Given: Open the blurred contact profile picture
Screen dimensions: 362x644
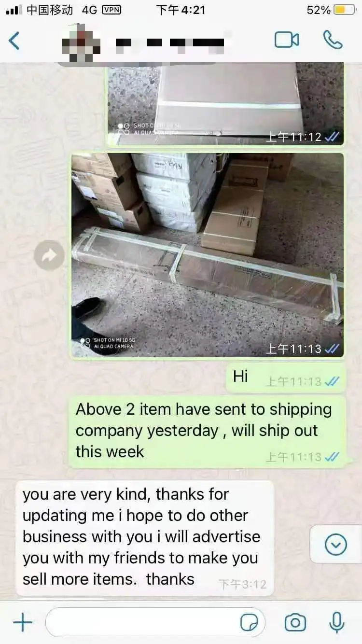Looking at the screenshot, I should point(80,41).
